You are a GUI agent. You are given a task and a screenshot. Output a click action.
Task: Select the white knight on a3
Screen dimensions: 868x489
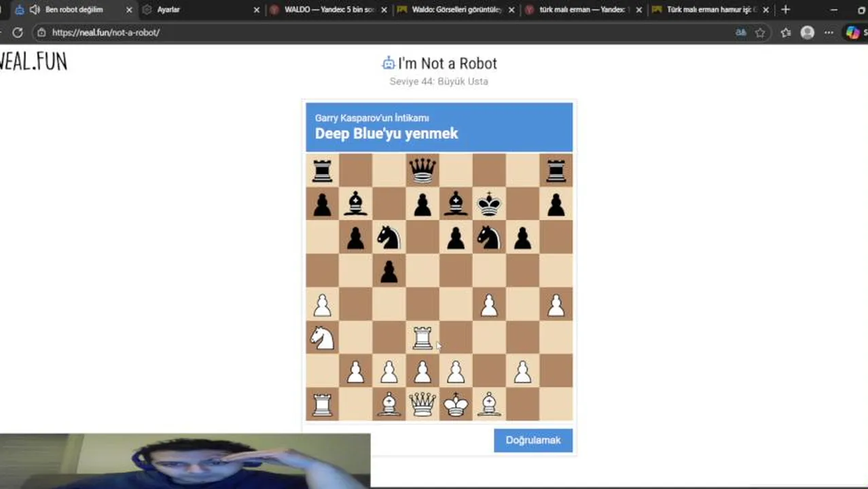click(x=322, y=337)
